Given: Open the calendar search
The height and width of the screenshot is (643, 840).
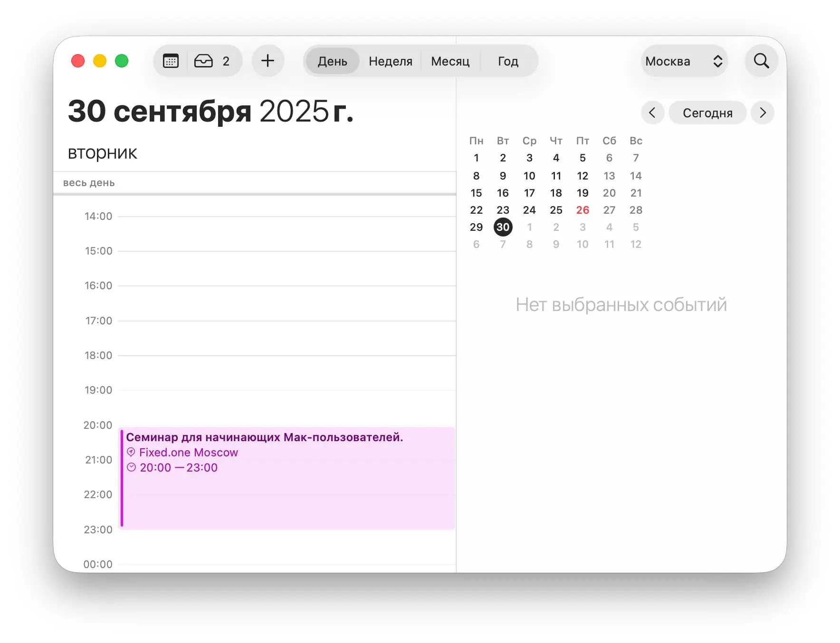Looking at the screenshot, I should pos(761,61).
